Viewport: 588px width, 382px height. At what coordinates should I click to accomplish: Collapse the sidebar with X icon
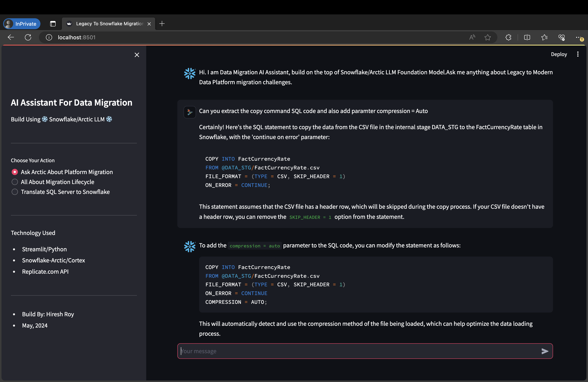point(137,55)
